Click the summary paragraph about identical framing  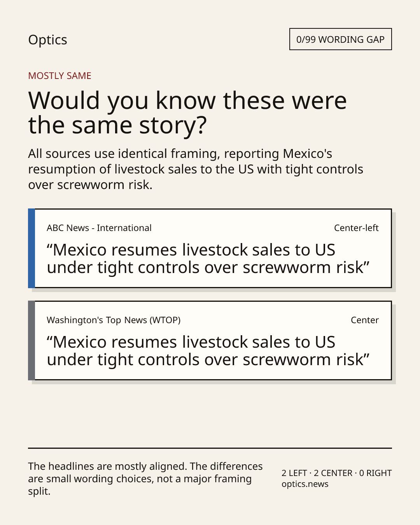(x=196, y=169)
